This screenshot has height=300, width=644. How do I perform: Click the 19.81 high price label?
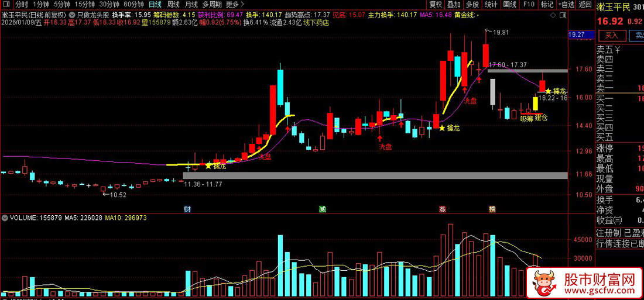[501, 32]
